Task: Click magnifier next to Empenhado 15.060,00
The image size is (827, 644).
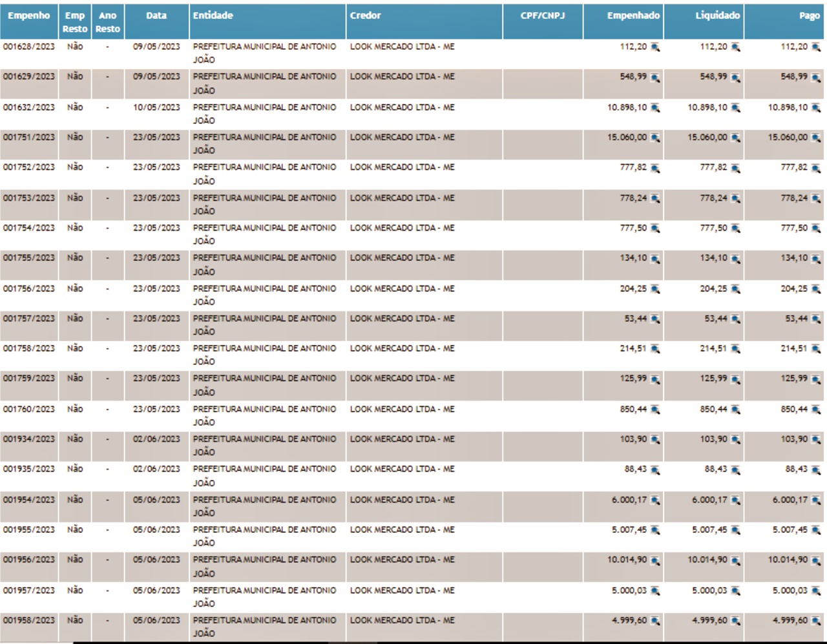Action: 655,138
